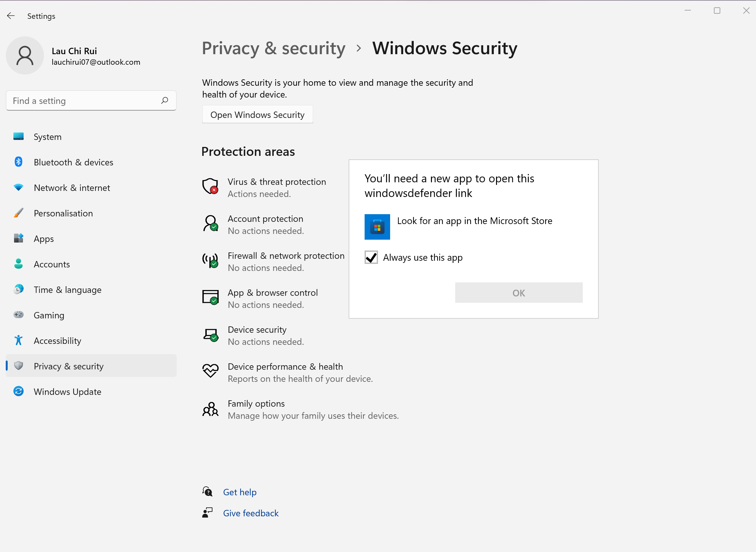Click the Privacy & security shield icon

(x=19, y=366)
